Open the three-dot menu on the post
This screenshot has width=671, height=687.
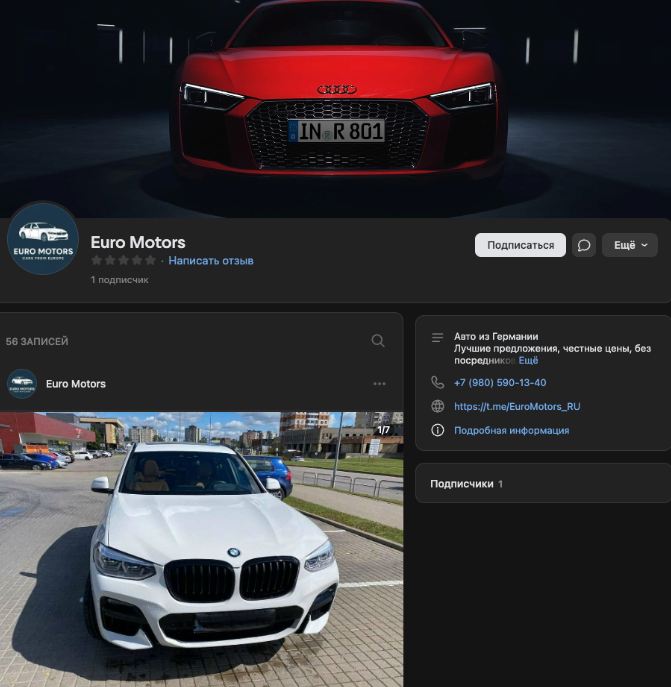pos(379,384)
